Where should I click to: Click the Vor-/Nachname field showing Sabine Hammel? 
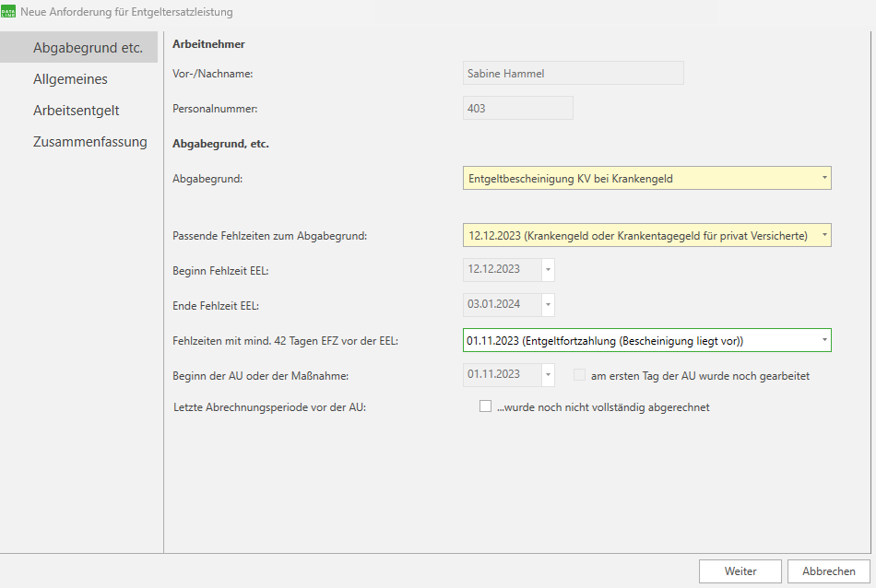pos(573,74)
